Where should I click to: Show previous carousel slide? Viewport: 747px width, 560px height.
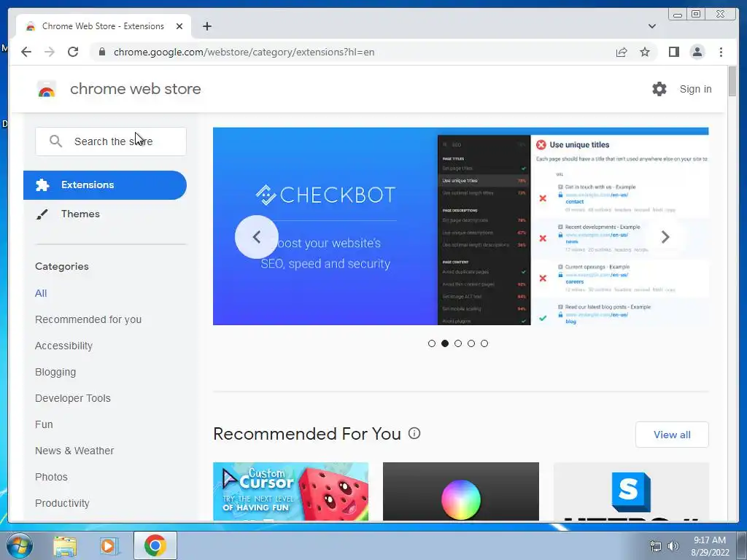256,237
